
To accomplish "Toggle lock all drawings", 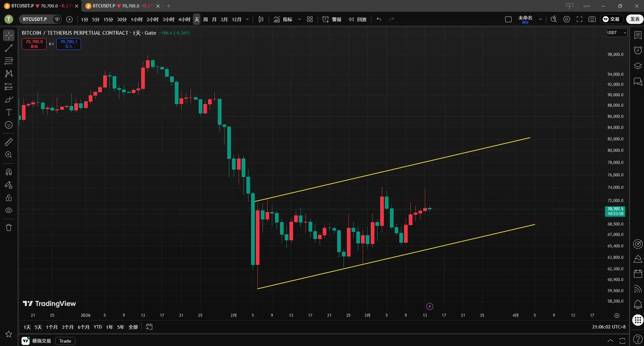I will point(9,198).
